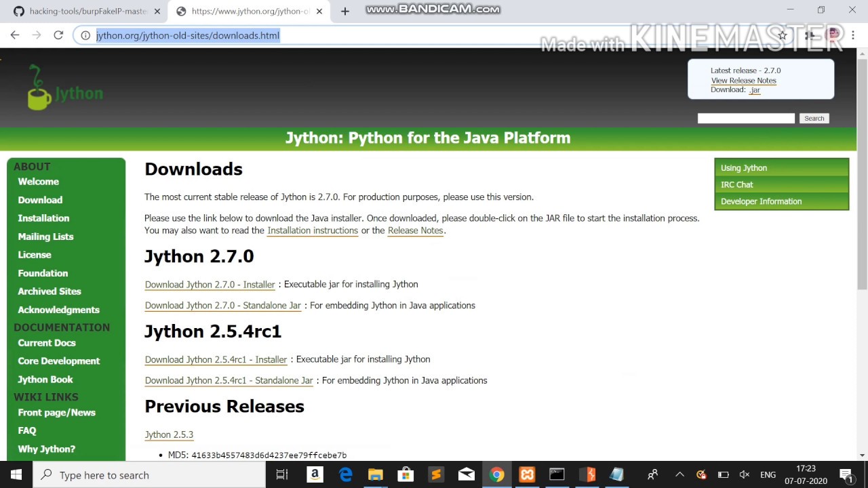Screen dimensions: 868x488
Task: Open notepad-like app icon in taskbar
Action: tap(617, 474)
